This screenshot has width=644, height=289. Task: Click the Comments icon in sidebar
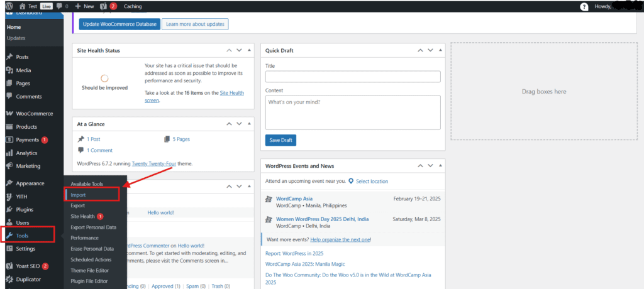[9, 97]
